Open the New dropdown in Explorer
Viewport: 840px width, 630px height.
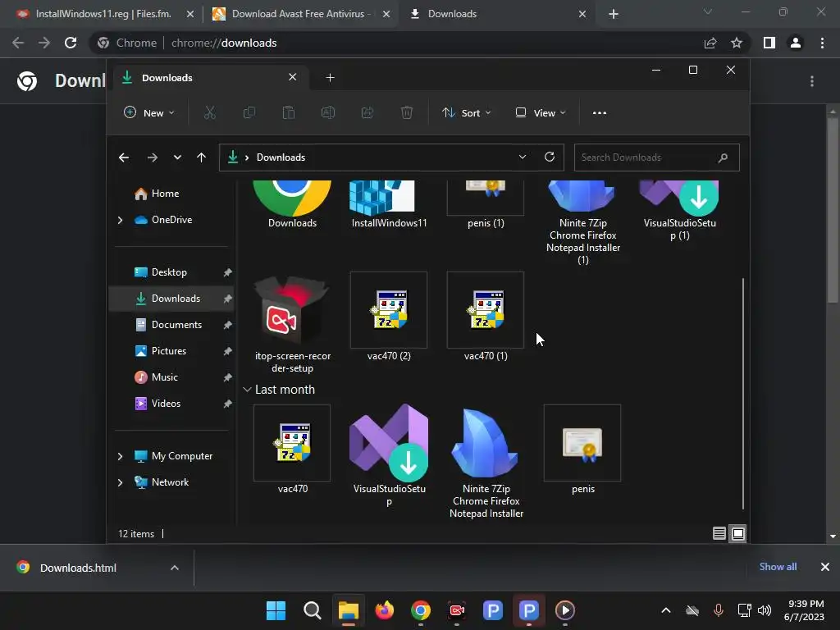[x=149, y=113]
